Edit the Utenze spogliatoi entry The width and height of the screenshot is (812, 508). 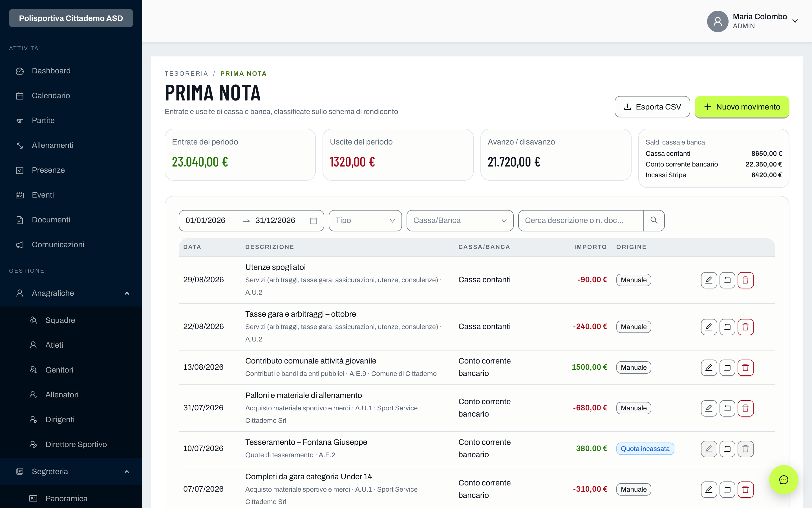point(709,280)
